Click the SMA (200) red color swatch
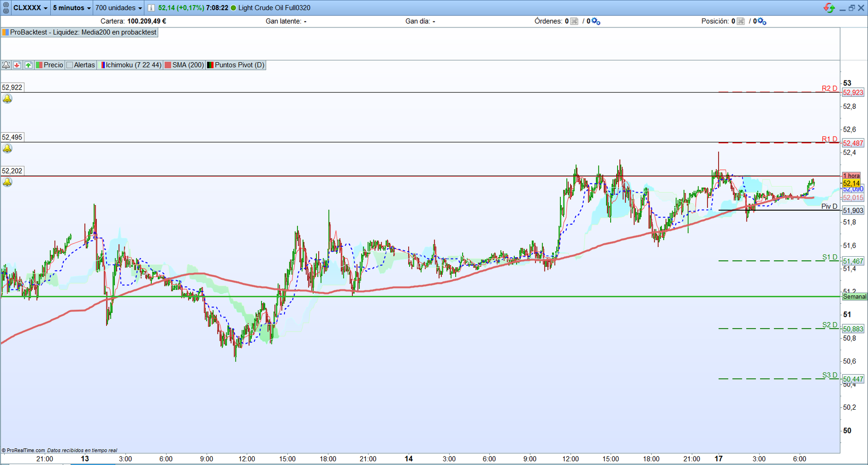The width and height of the screenshot is (868, 465). click(x=168, y=65)
